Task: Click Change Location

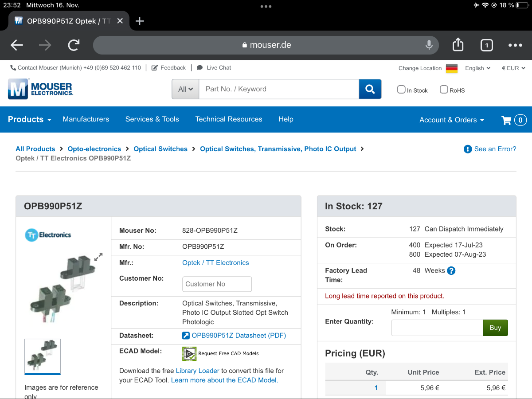Action: point(420,68)
